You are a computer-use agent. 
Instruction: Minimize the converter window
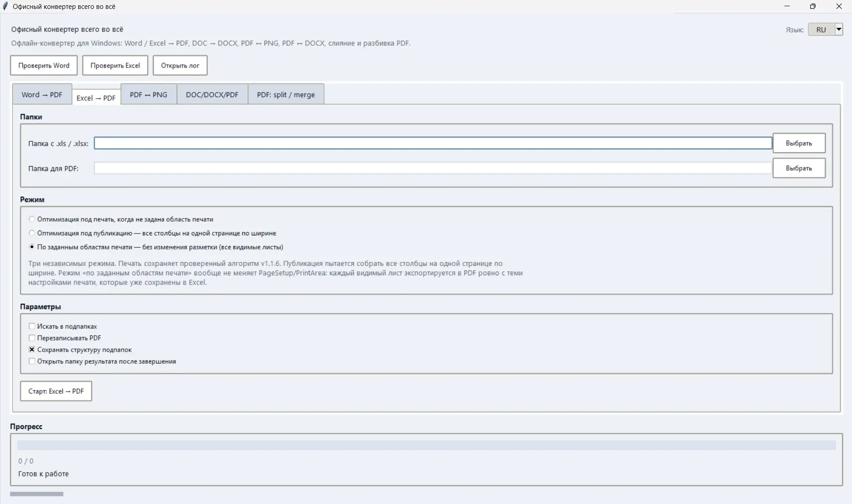coord(787,6)
